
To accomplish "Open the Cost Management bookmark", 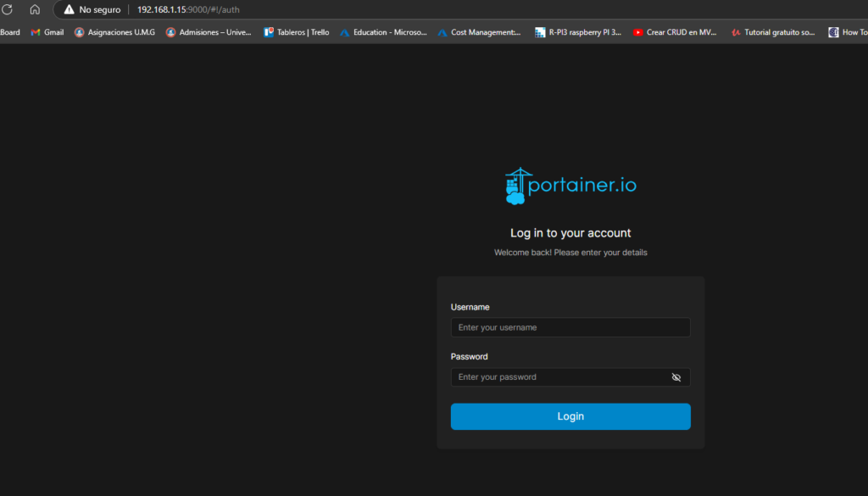I will pyautogui.click(x=479, y=32).
